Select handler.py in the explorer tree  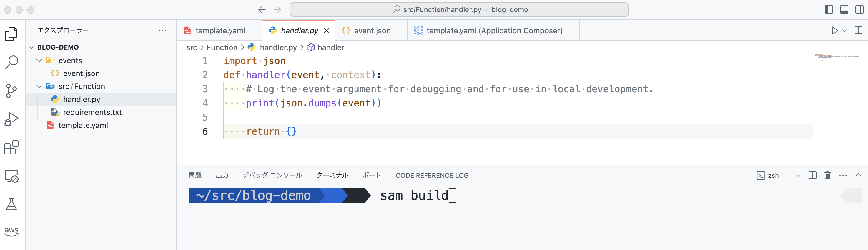pos(82,99)
